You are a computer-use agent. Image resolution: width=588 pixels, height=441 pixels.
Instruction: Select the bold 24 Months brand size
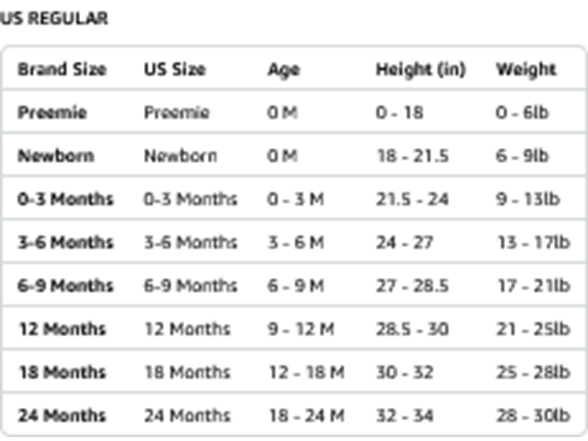click(x=62, y=416)
